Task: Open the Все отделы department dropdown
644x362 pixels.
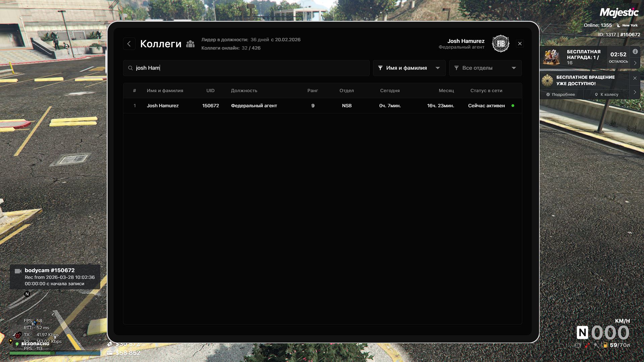Action: pos(485,68)
